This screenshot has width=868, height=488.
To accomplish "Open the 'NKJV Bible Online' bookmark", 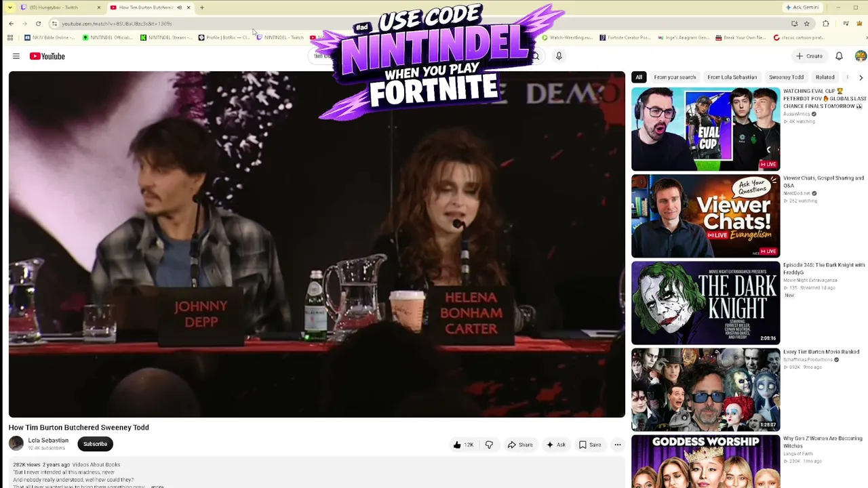I will click(x=50, y=38).
